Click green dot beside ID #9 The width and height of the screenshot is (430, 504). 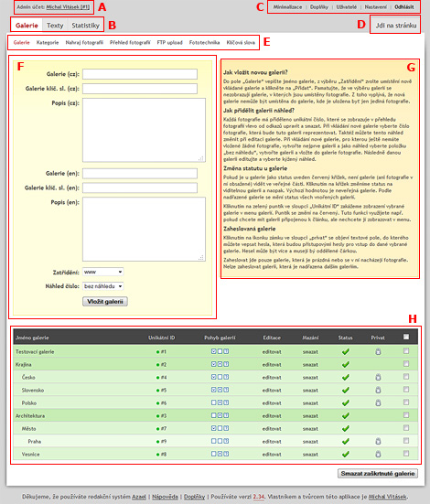158,442
